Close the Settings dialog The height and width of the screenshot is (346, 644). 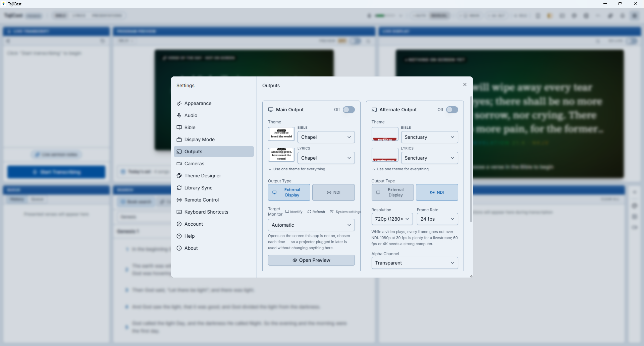(465, 84)
